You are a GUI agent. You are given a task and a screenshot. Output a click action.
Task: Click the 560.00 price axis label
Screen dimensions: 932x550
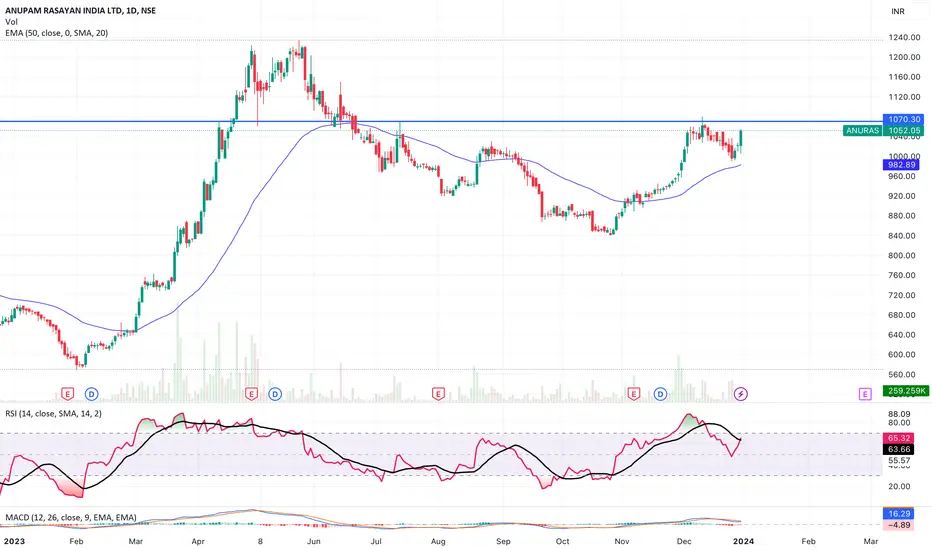902,374
